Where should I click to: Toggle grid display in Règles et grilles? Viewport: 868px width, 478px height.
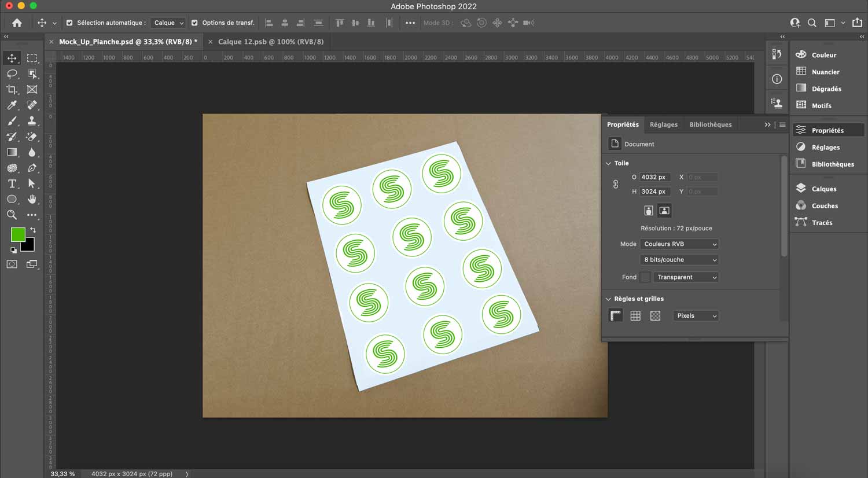pos(635,315)
